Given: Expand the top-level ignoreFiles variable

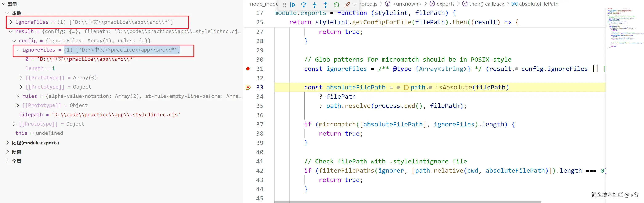Looking at the screenshot, I should (x=11, y=22).
